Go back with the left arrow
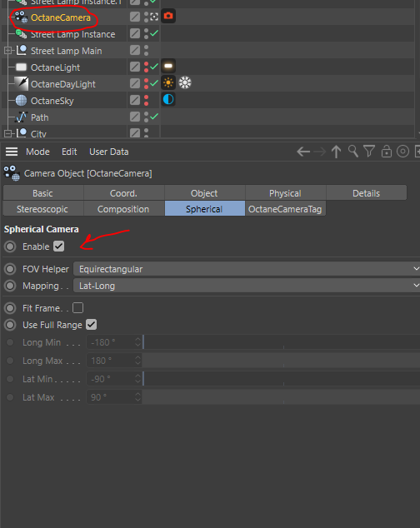 pos(303,152)
